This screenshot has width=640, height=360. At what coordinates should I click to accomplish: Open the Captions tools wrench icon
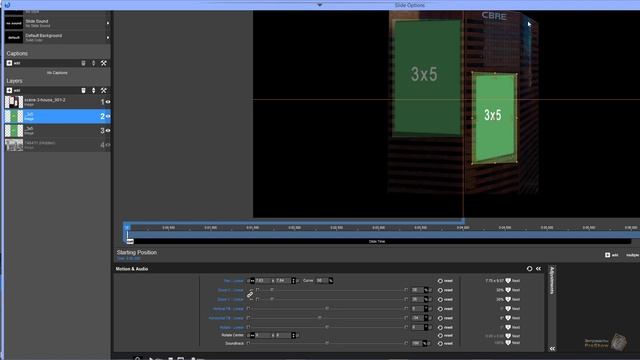pos(104,63)
